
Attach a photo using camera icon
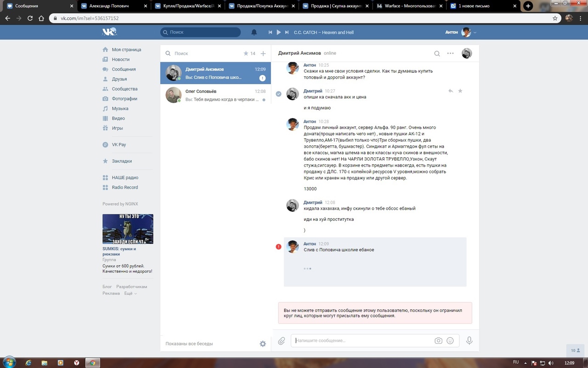[438, 341]
